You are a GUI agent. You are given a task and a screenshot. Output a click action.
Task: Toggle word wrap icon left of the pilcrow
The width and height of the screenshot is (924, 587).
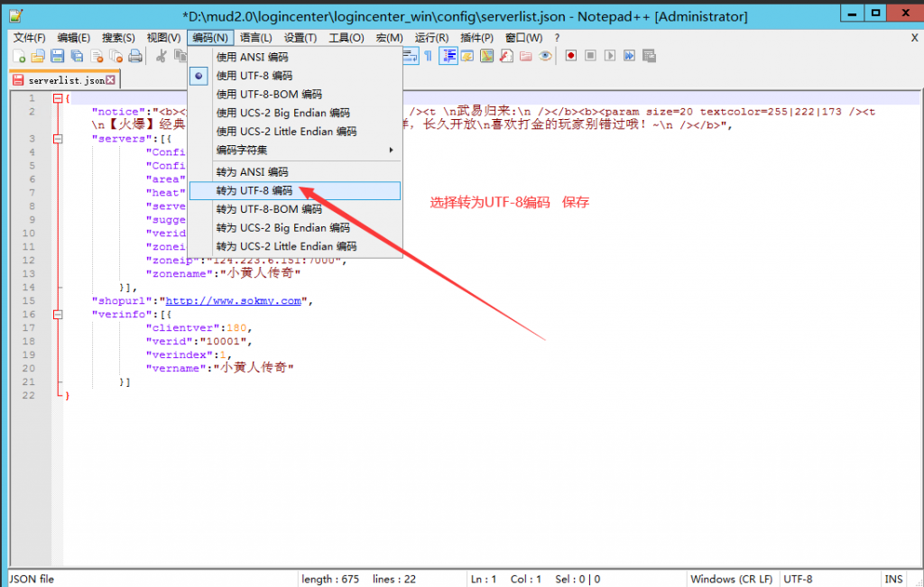pyautogui.click(x=411, y=56)
